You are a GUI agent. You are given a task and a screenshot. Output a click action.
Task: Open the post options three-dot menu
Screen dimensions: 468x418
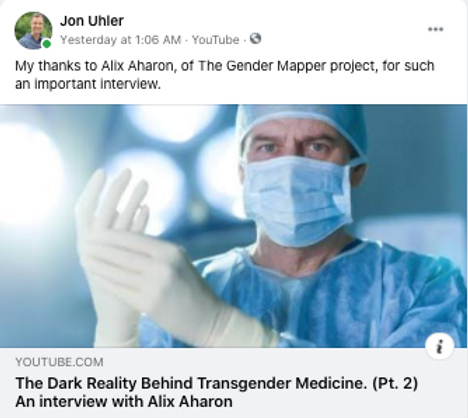tap(436, 29)
